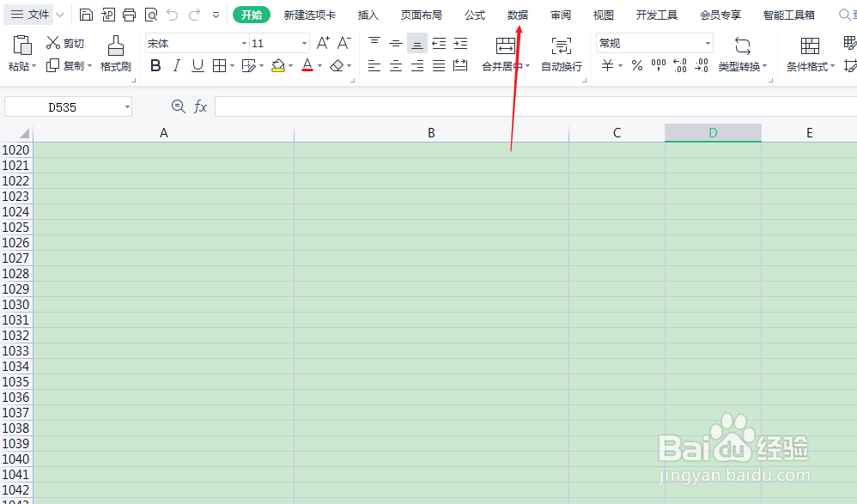Click the Cut scissors icon

pos(53,43)
